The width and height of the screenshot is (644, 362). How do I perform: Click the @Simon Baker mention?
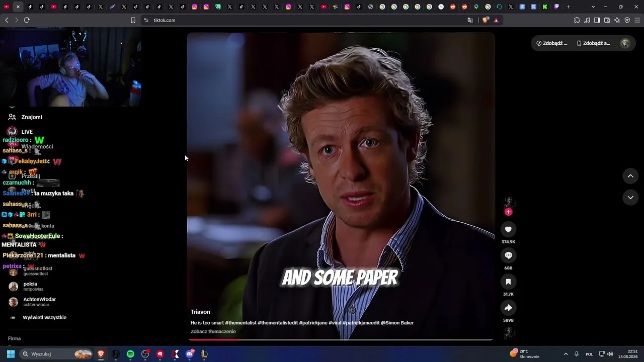click(397, 323)
